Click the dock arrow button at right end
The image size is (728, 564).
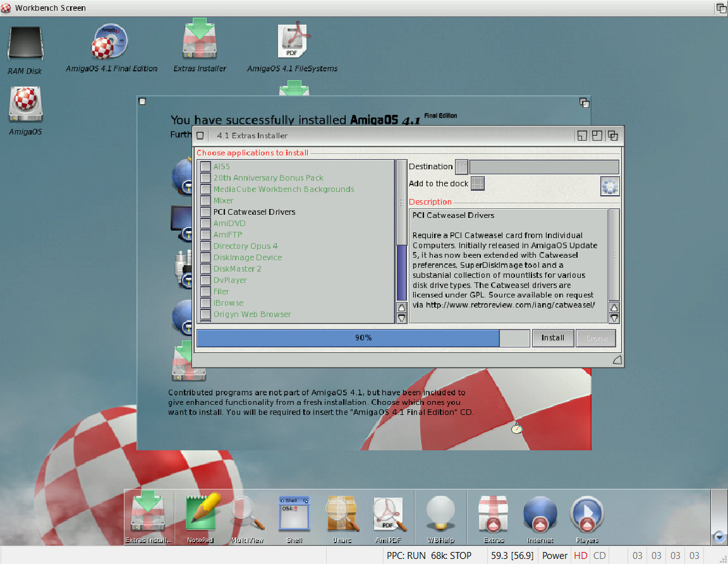click(x=719, y=537)
